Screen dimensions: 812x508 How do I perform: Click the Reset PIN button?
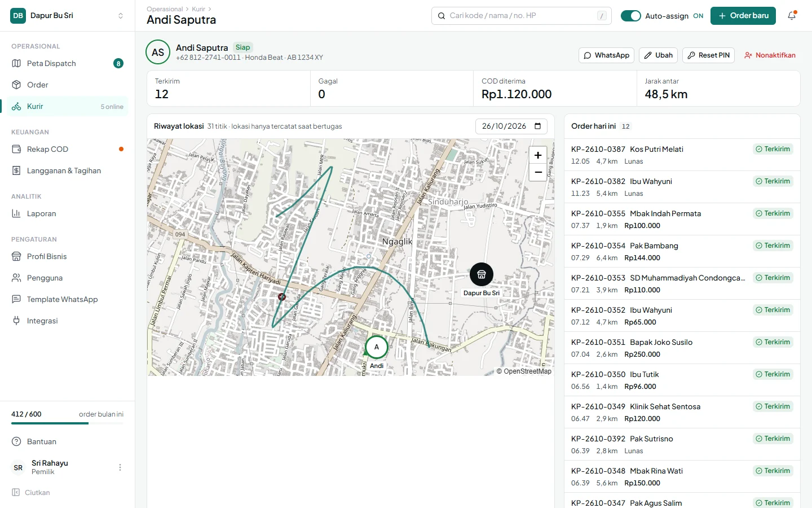point(708,55)
